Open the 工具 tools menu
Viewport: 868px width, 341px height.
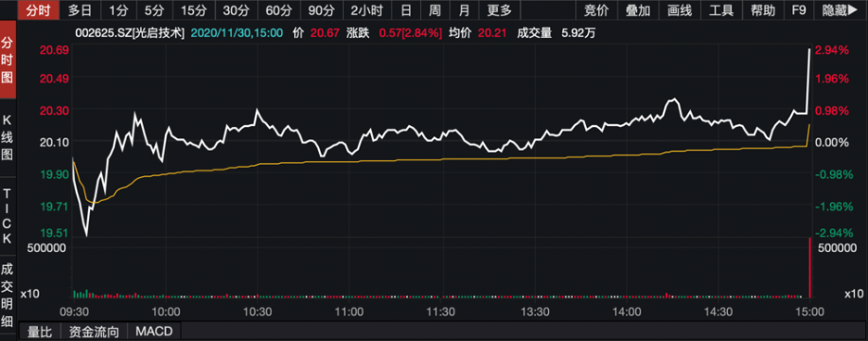pyautogui.click(x=721, y=10)
